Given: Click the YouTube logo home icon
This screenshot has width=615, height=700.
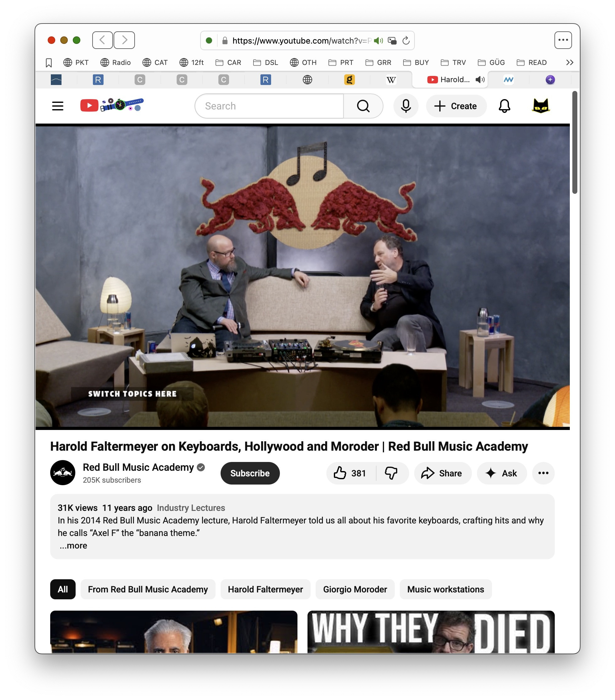Looking at the screenshot, I should tap(89, 105).
